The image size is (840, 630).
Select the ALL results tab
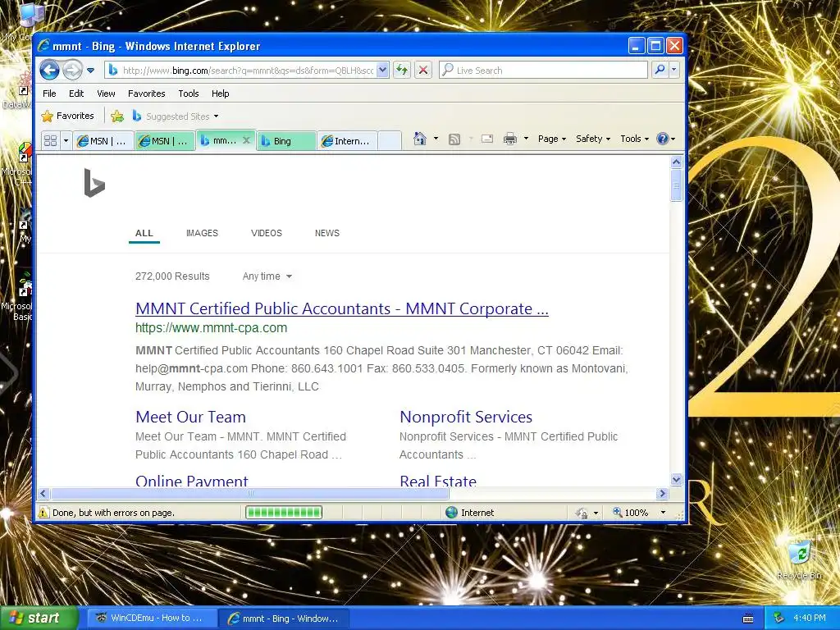point(144,233)
